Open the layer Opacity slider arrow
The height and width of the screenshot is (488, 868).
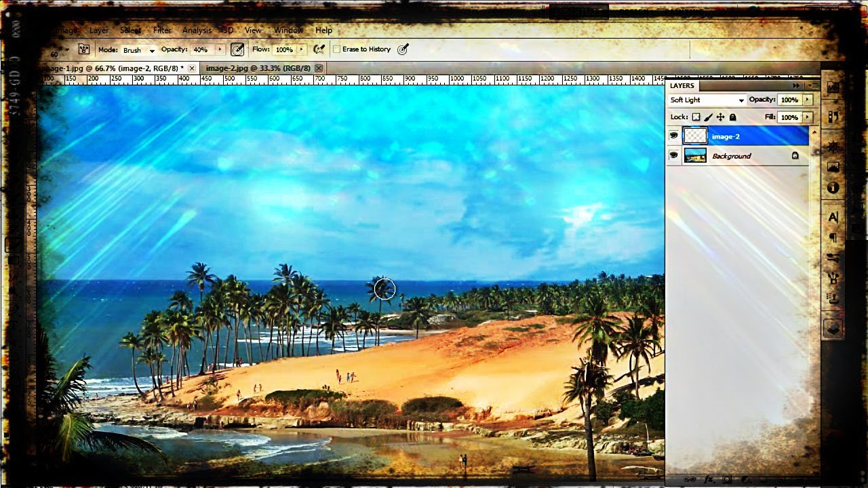[x=807, y=100]
